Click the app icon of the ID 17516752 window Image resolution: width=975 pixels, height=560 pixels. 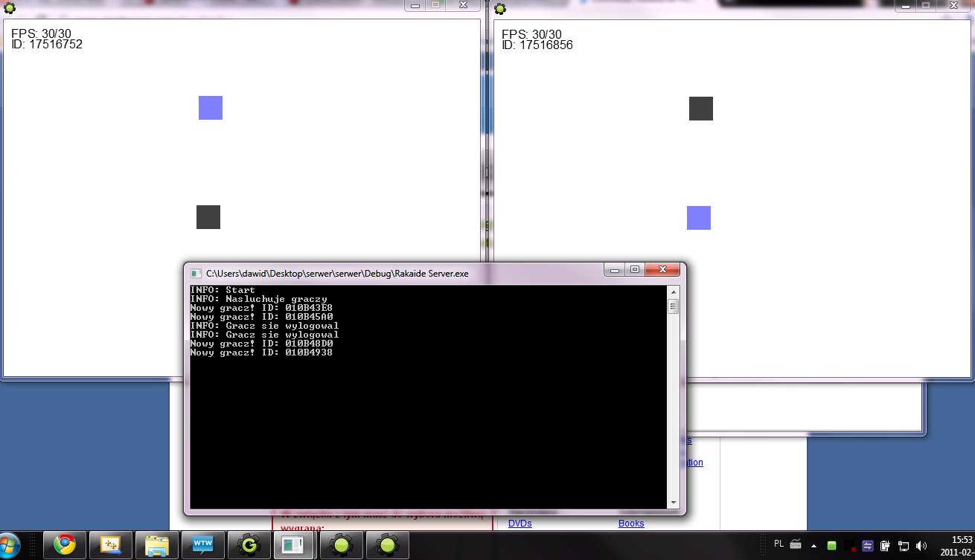[x=10, y=8]
